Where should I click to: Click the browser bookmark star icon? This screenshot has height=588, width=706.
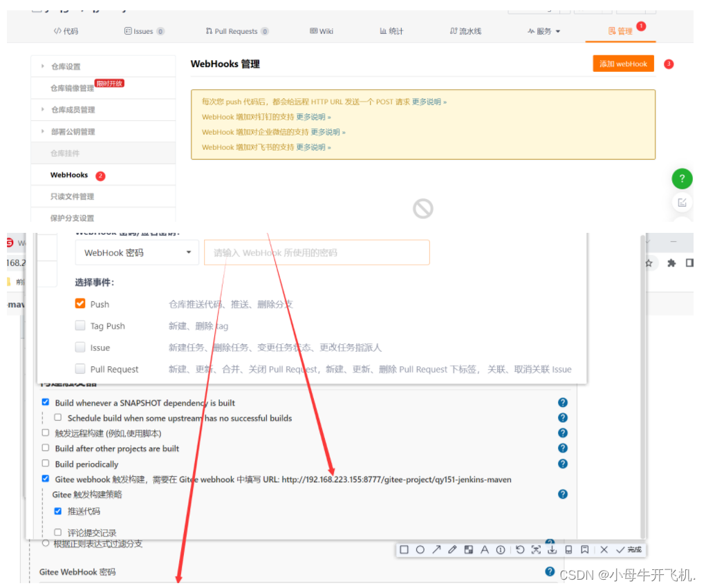coord(649,263)
